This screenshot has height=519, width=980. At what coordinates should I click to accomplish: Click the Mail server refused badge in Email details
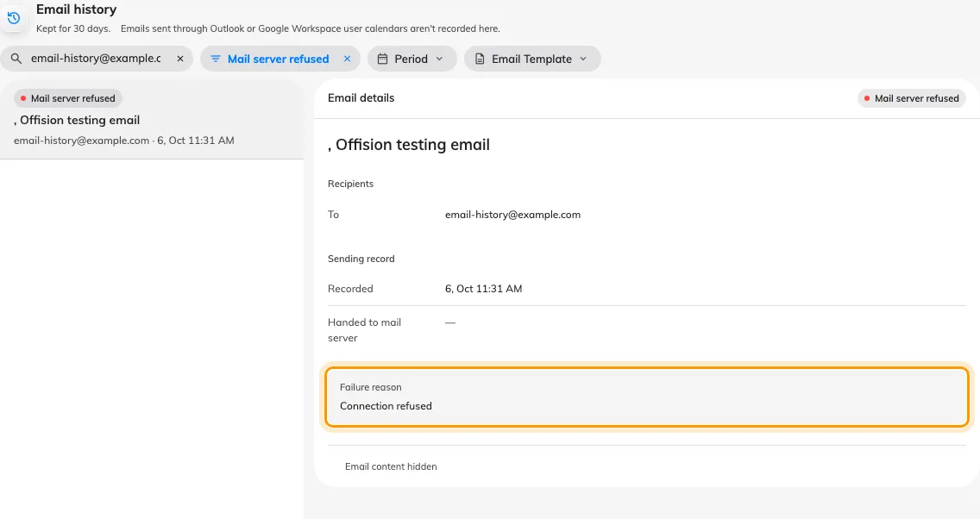911,98
